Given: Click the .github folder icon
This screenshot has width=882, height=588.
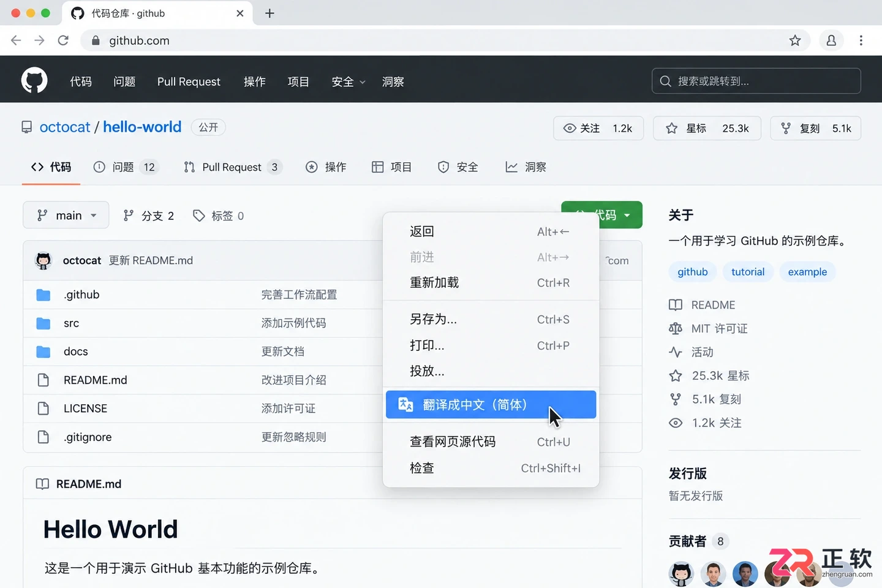Looking at the screenshot, I should point(43,295).
